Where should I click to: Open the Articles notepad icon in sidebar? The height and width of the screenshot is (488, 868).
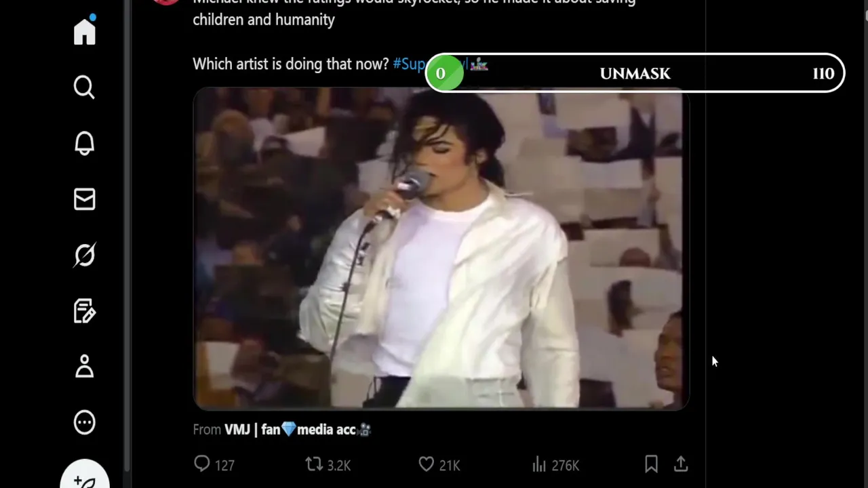pos(85,311)
